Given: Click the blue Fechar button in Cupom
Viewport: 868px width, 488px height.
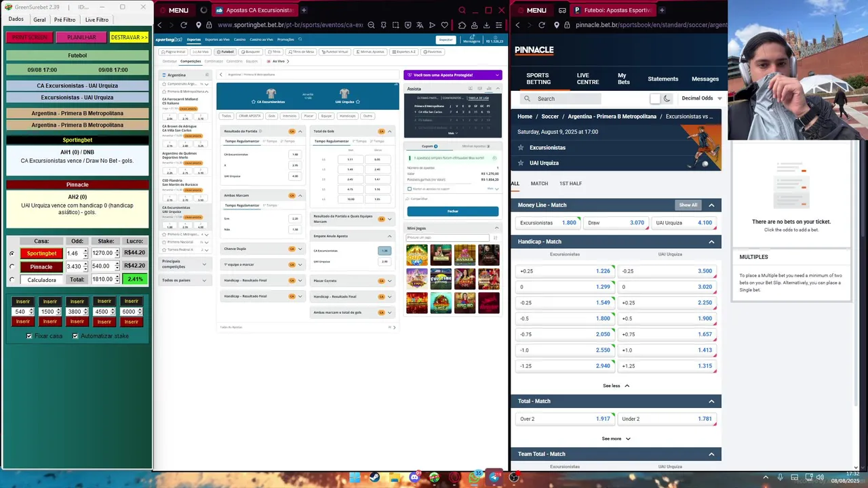Looking at the screenshot, I should (452, 211).
